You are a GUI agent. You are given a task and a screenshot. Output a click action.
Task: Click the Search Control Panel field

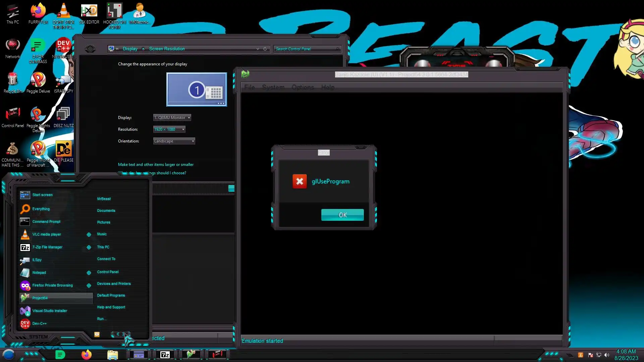[x=306, y=49]
